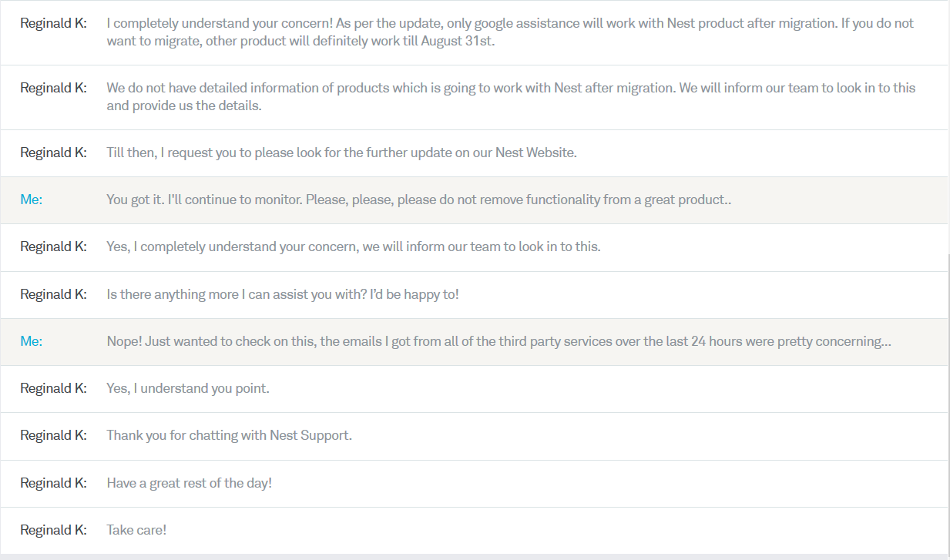This screenshot has width=950, height=560.
Task: Select the 'You got it. I'll continue to monitor' message
Action: [418, 200]
